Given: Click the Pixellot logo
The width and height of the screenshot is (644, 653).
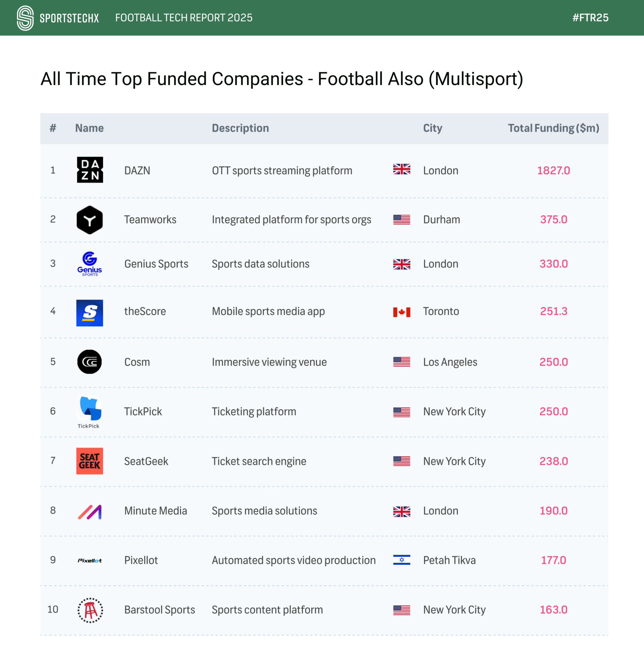Looking at the screenshot, I should (x=90, y=560).
